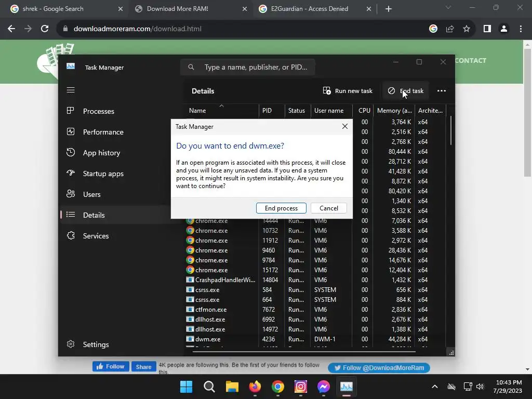Select chrome.exe with PID 9784

(x=315, y=260)
